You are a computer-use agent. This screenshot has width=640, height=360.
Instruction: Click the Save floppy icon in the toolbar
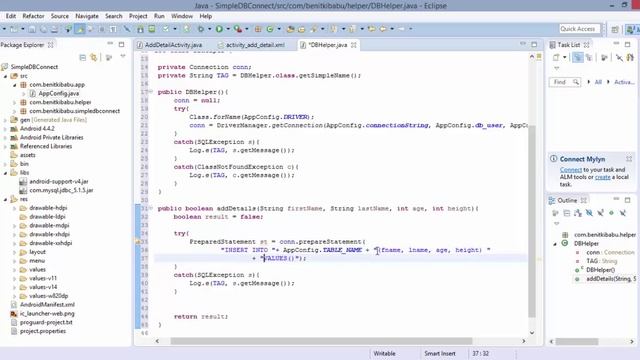coord(32,29)
